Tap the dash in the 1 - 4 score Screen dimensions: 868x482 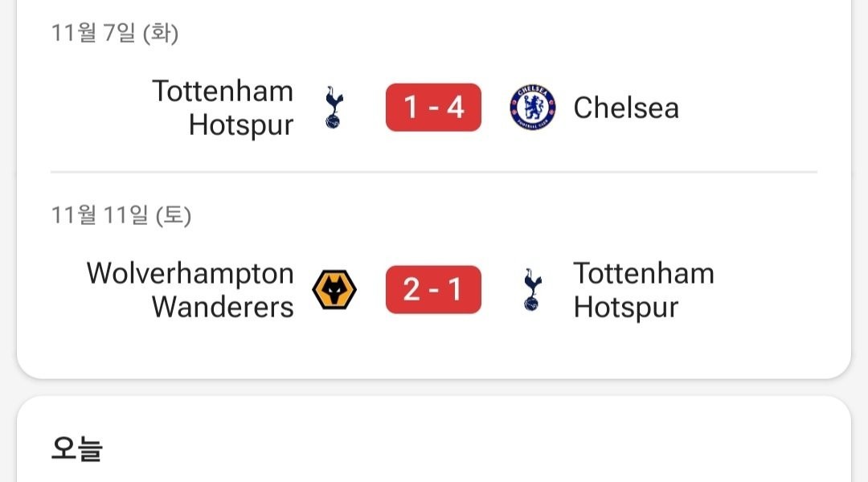pyautogui.click(x=433, y=108)
